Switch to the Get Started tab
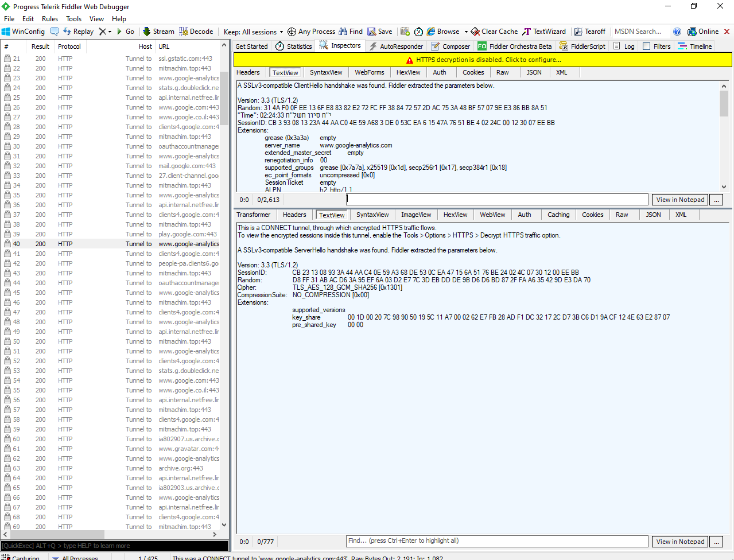This screenshot has width=734, height=560. pyautogui.click(x=251, y=46)
